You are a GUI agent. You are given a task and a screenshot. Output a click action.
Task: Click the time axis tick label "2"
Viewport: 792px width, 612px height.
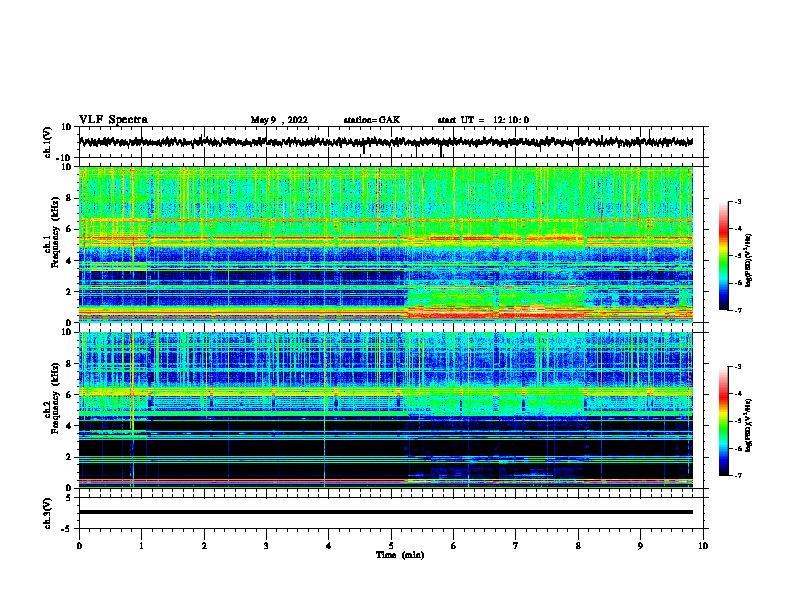(204, 546)
